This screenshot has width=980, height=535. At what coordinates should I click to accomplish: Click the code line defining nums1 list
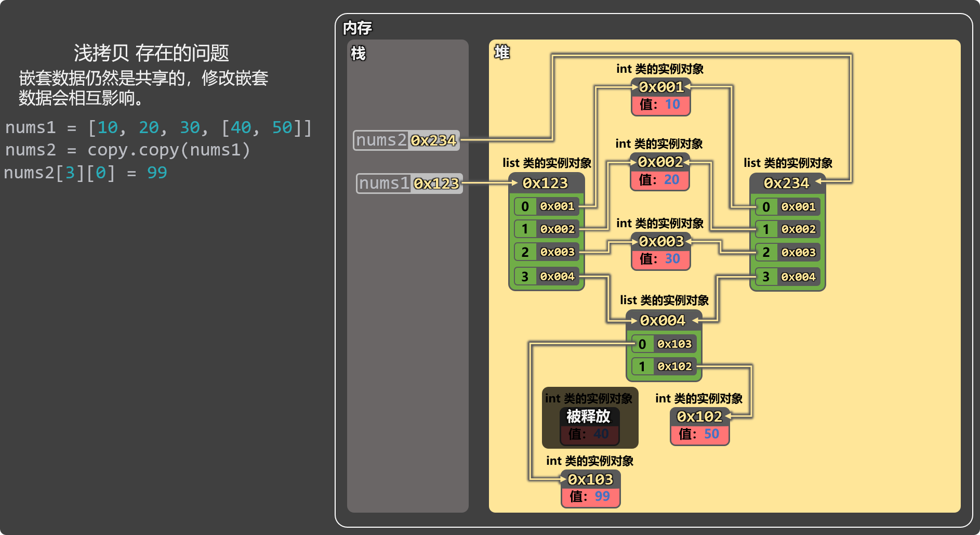click(x=158, y=127)
